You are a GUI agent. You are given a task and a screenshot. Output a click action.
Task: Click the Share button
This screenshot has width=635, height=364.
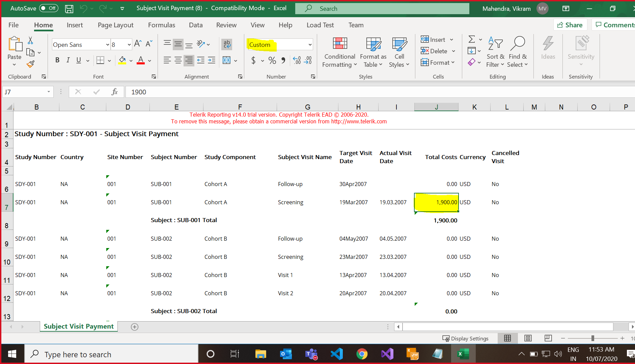tap(570, 25)
